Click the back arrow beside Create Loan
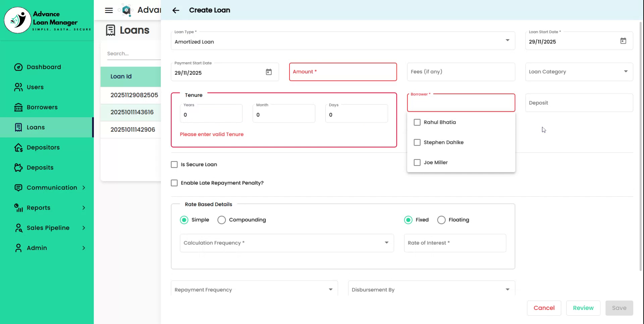The width and height of the screenshot is (644, 324). (x=176, y=10)
